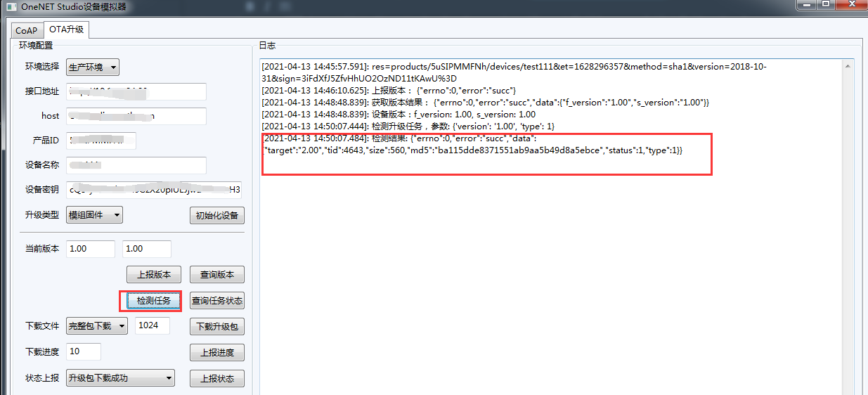Click the second 当前版本 field with 1.00
868x395 pixels.
click(x=147, y=249)
